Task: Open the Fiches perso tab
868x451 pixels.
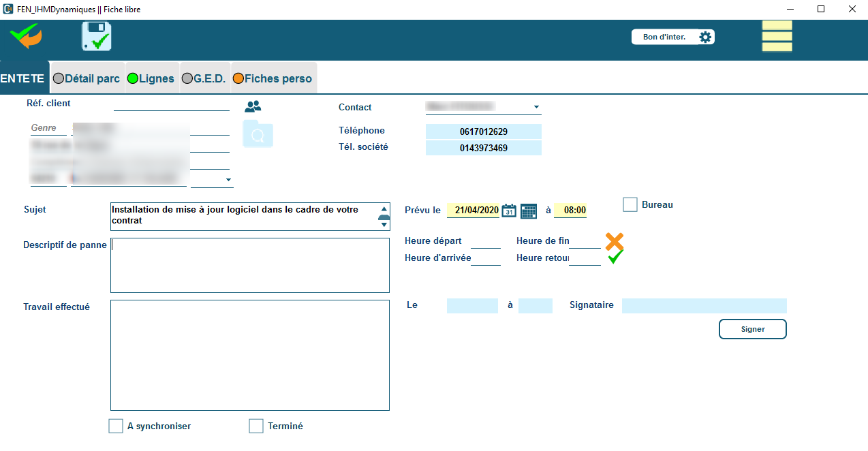Action: point(273,78)
